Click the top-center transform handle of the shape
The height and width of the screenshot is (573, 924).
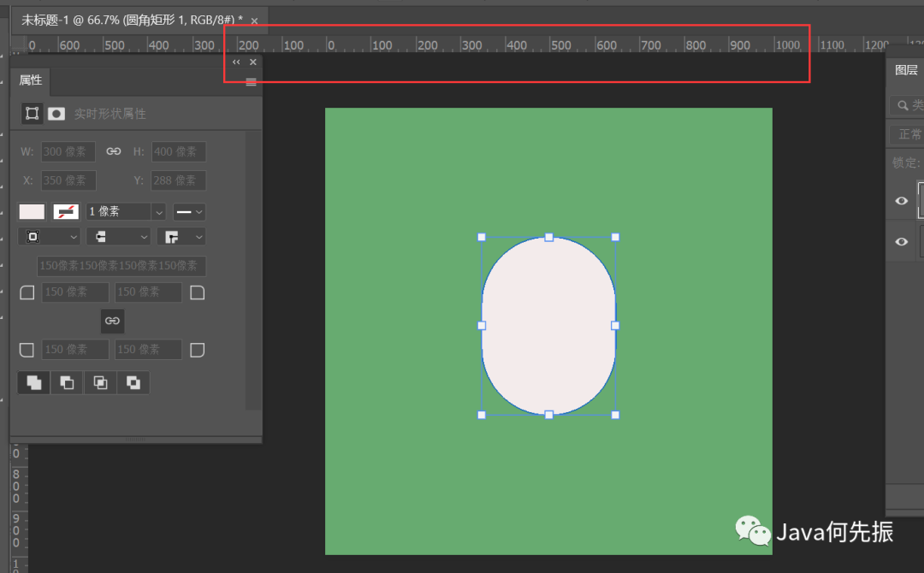[x=548, y=237]
